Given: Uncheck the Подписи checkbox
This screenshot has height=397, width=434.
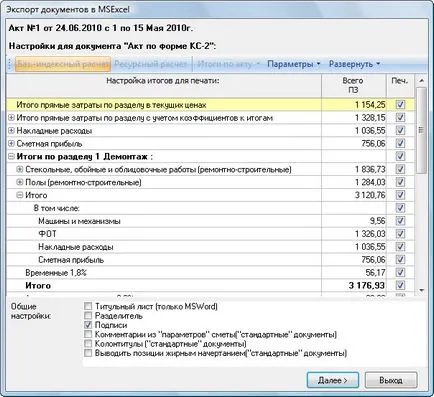Looking at the screenshot, I should click(x=88, y=325).
